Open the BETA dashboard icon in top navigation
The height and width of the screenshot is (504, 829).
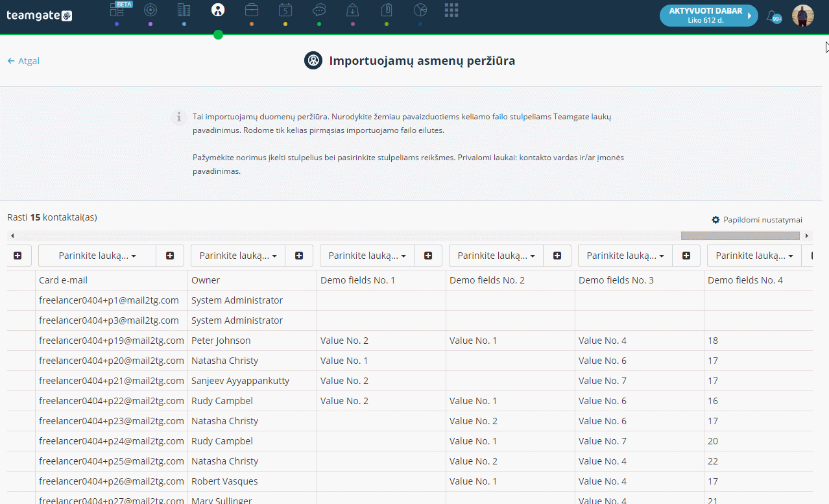pos(117,10)
